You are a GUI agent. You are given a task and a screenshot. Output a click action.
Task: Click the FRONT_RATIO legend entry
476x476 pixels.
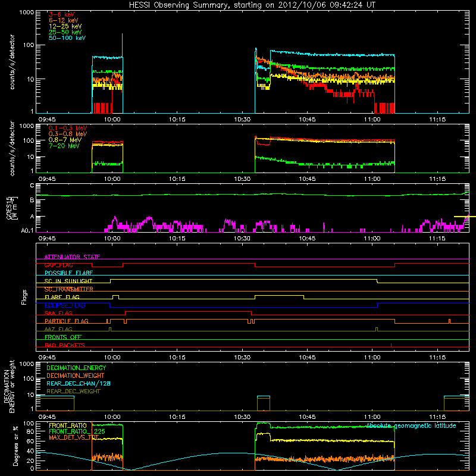tap(68, 425)
